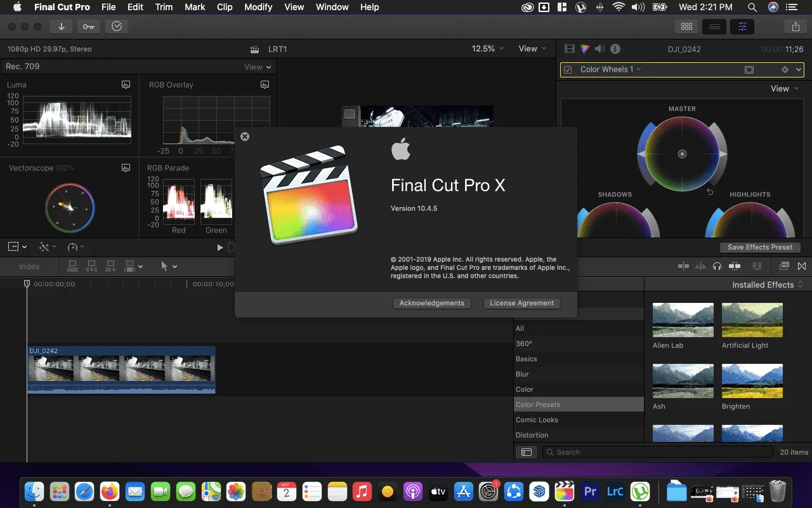This screenshot has width=812, height=508.
Task: Click Save Effects Preset button
Action: tap(760, 248)
